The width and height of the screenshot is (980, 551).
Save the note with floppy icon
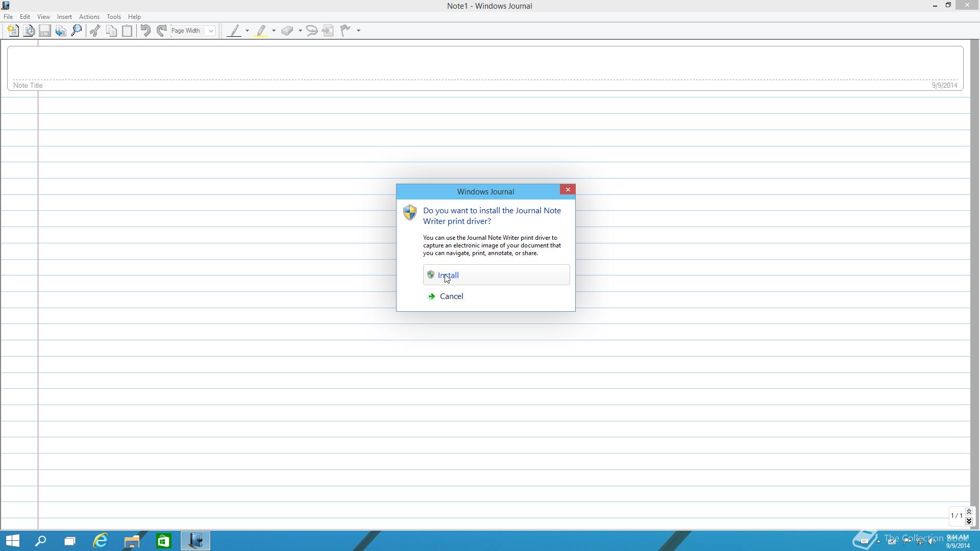click(45, 31)
